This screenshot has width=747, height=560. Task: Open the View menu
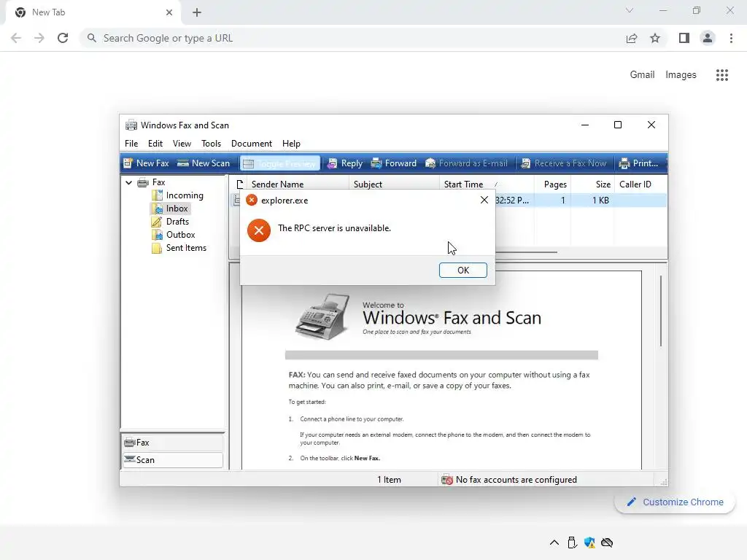pos(182,144)
